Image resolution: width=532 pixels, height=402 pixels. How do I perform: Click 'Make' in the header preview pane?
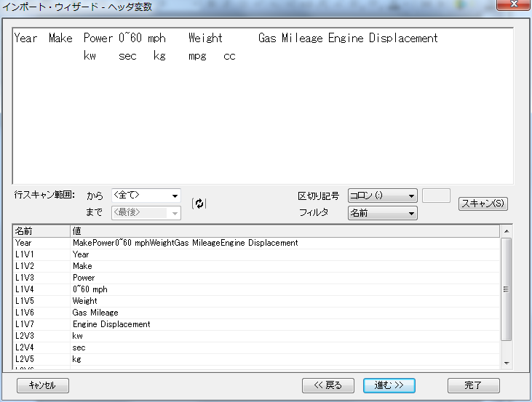(x=60, y=38)
